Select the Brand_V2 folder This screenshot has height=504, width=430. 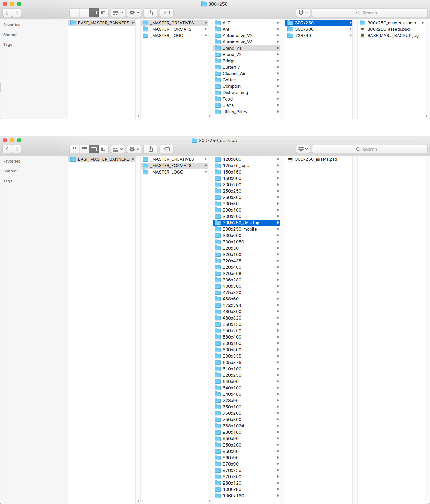tap(232, 55)
